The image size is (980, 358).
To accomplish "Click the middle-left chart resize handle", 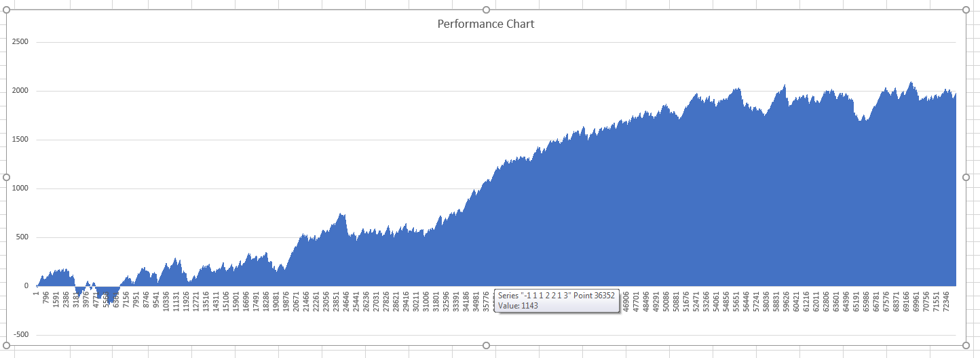I will click(x=6, y=177).
